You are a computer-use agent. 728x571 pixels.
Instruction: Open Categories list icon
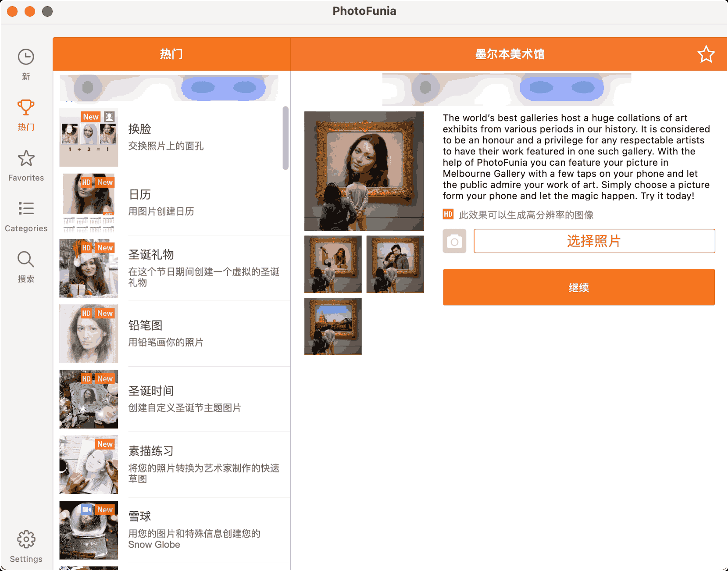tap(26, 208)
